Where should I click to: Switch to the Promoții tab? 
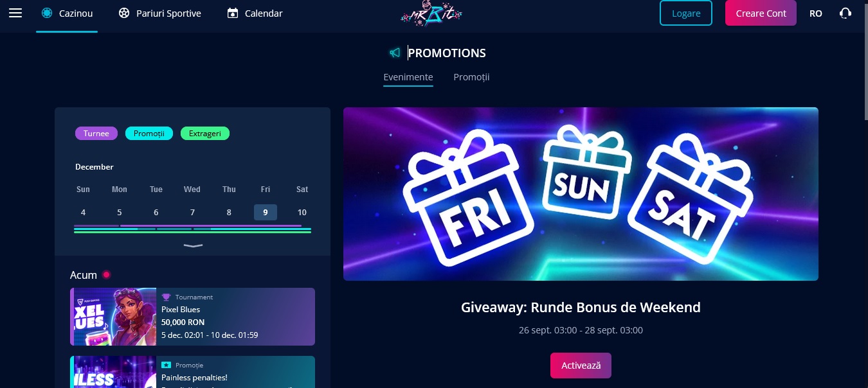(471, 77)
